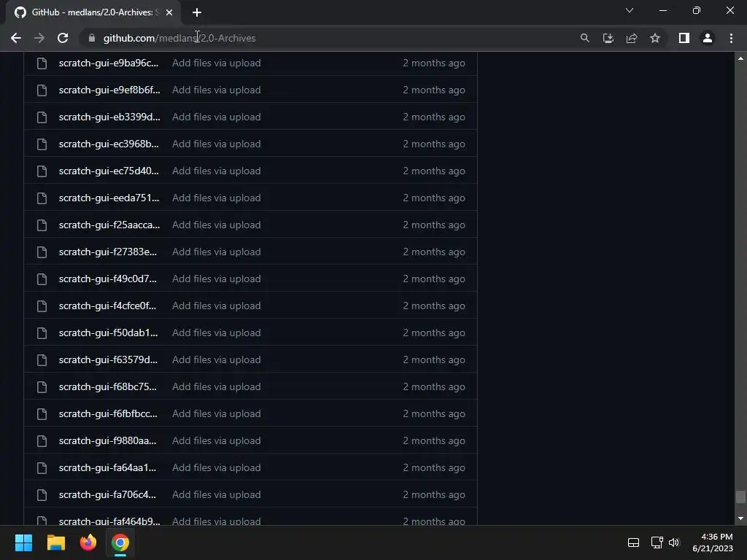This screenshot has width=747, height=560.
Task: Close the GitHub medlans tab
Action: pyautogui.click(x=169, y=12)
